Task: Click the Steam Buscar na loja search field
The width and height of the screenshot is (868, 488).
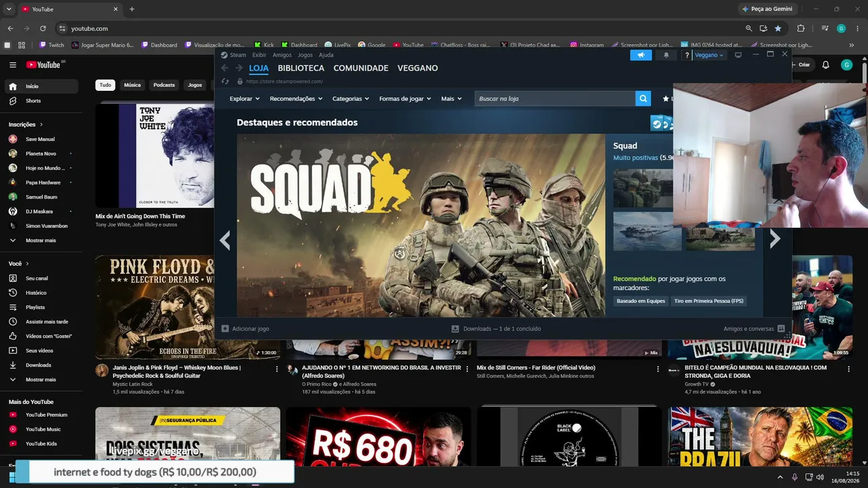Action: coord(555,99)
